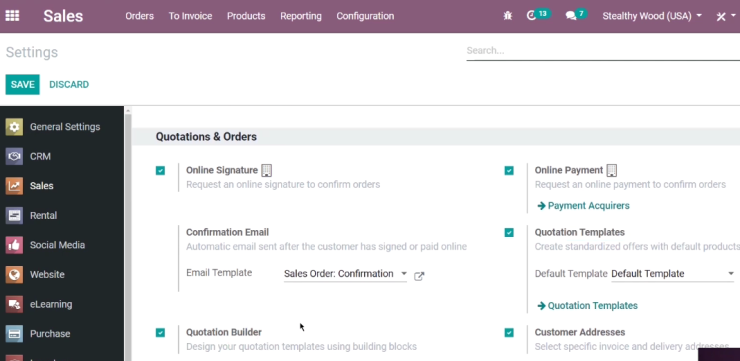The height and width of the screenshot is (361, 740).
Task: Open the Products menu
Action: point(246,16)
